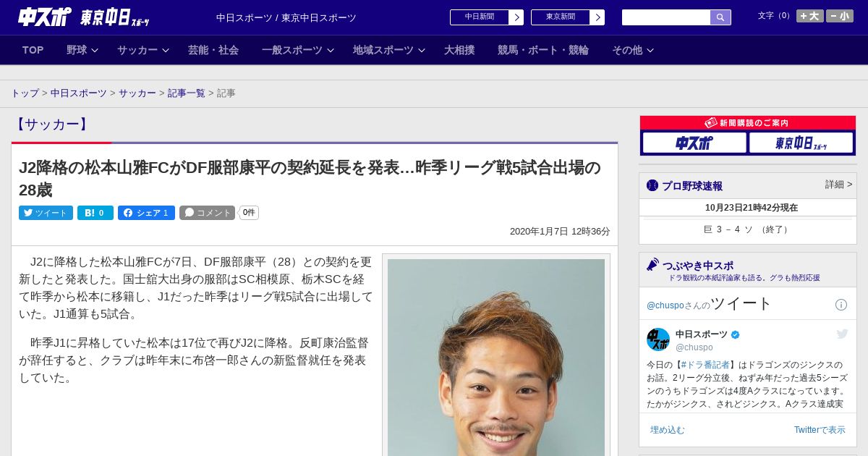This screenshot has width=868, height=456.
Task: Click the 中スポ logo in header
Action: pyautogui.click(x=45, y=17)
